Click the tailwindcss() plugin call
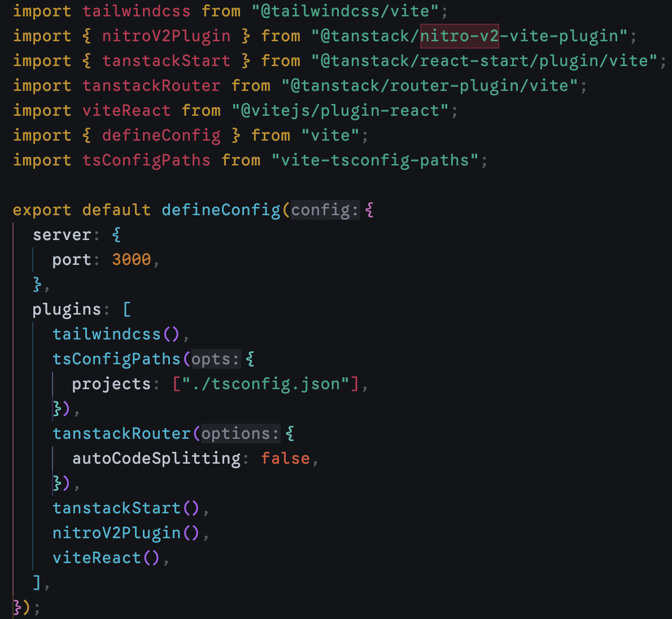The height and width of the screenshot is (619, 672). coord(116,334)
